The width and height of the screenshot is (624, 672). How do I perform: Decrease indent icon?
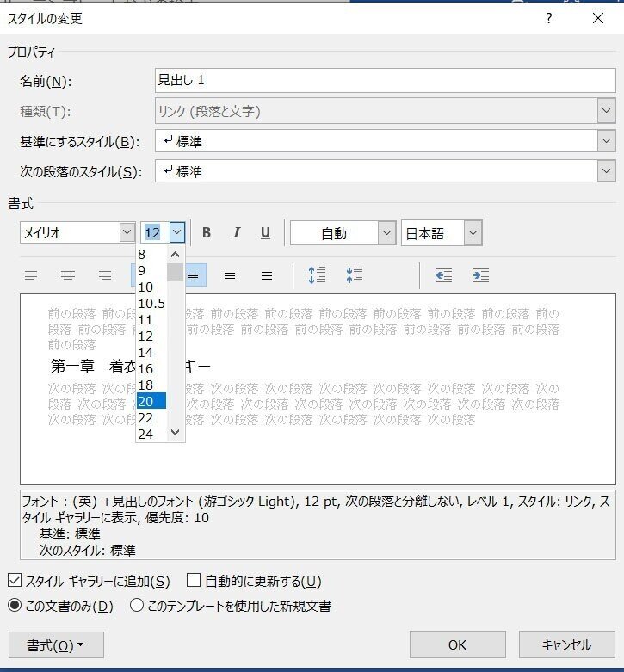443,275
